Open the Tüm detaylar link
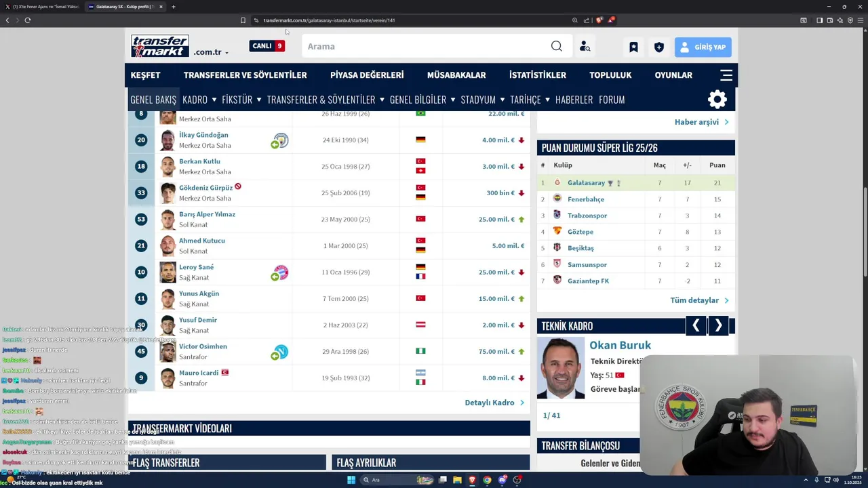Screen dimensions: 868x488 click(699, 300)
